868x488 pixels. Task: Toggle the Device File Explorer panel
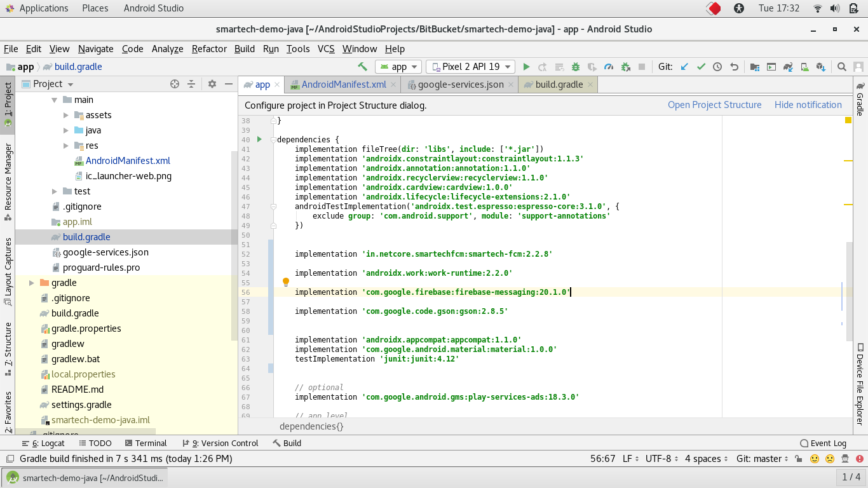coord(860,384)
